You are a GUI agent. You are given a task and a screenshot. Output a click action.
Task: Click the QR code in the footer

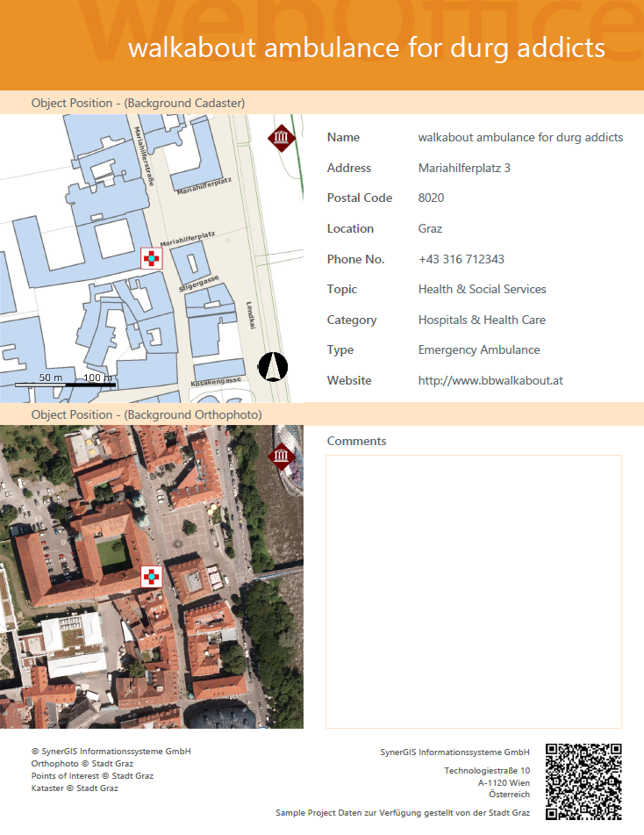(583, 781)
